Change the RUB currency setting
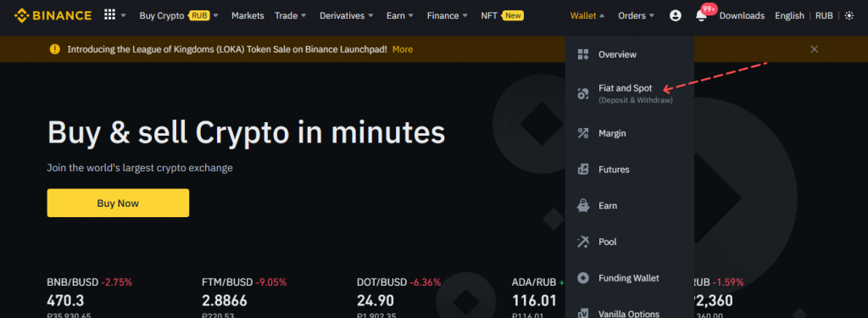868x318 pixels. (824, 15)
